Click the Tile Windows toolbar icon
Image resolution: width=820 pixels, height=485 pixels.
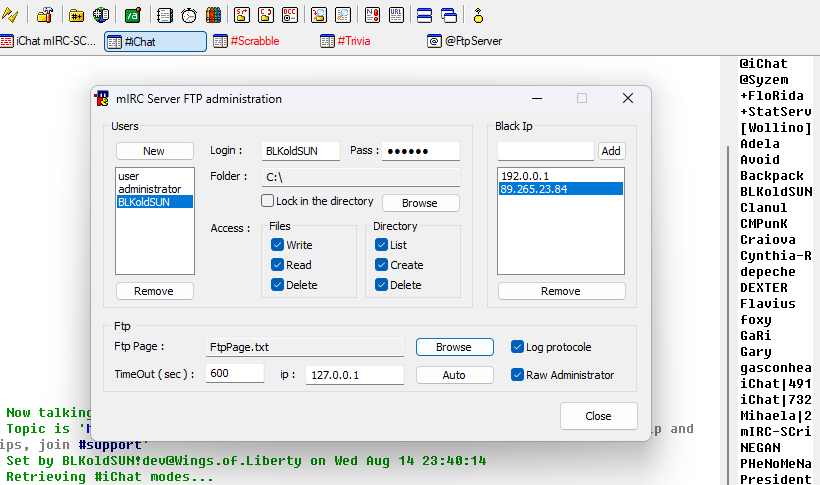tap(424, 15)
